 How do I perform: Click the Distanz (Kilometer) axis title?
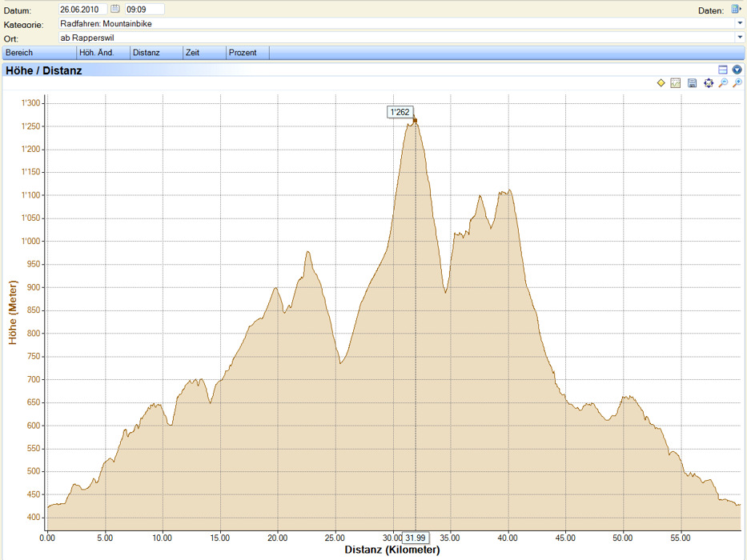(392, 550)
